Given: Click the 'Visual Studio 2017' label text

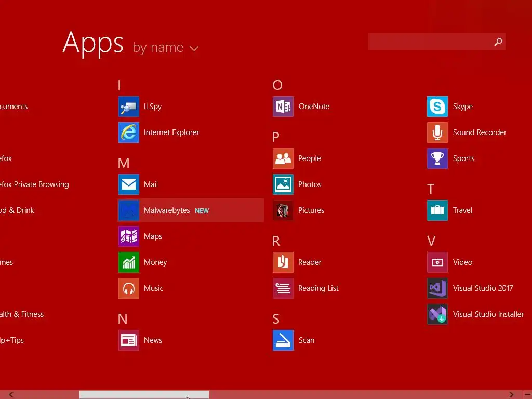Looking at the screenshot, I should click(x=483, y=288).
